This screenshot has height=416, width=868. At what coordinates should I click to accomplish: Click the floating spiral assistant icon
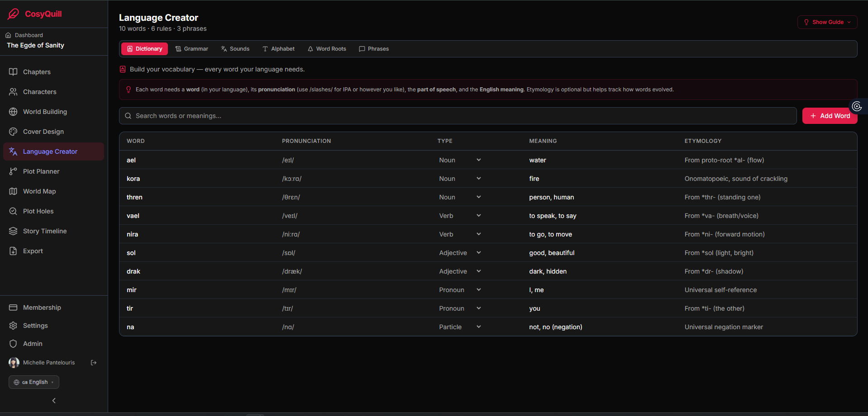(x=857, y=106)
